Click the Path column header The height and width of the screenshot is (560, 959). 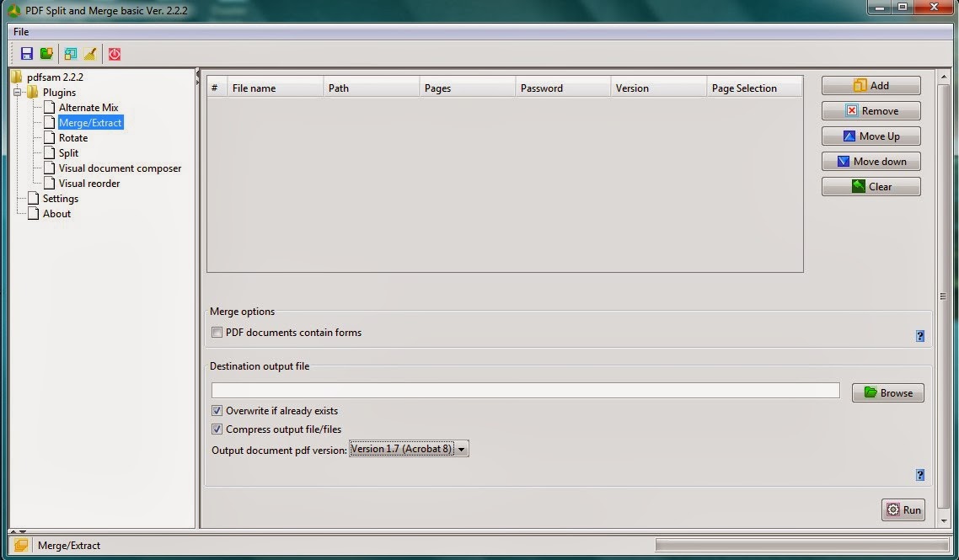tap(372, 88)
